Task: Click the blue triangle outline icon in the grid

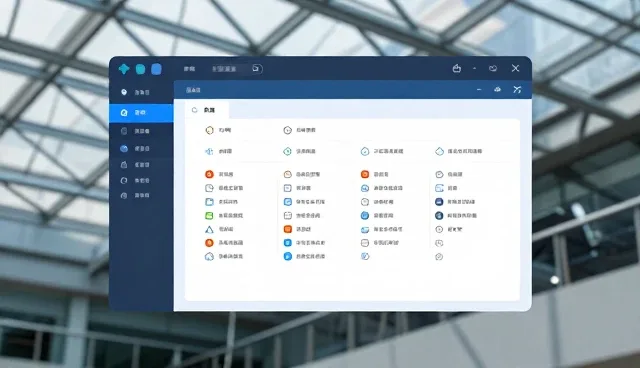Action: tap(209, 229)
